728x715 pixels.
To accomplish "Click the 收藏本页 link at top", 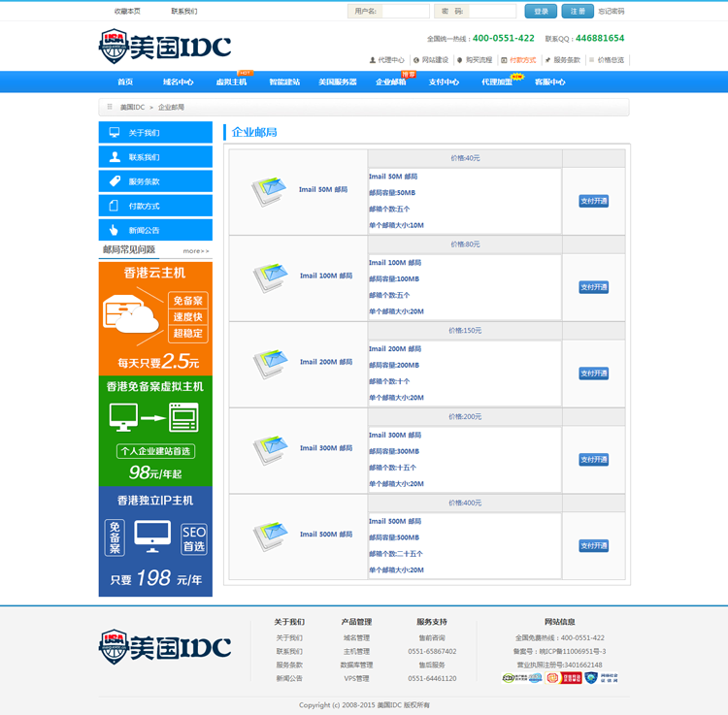I will pyautogui.click(x=128, y=11).
